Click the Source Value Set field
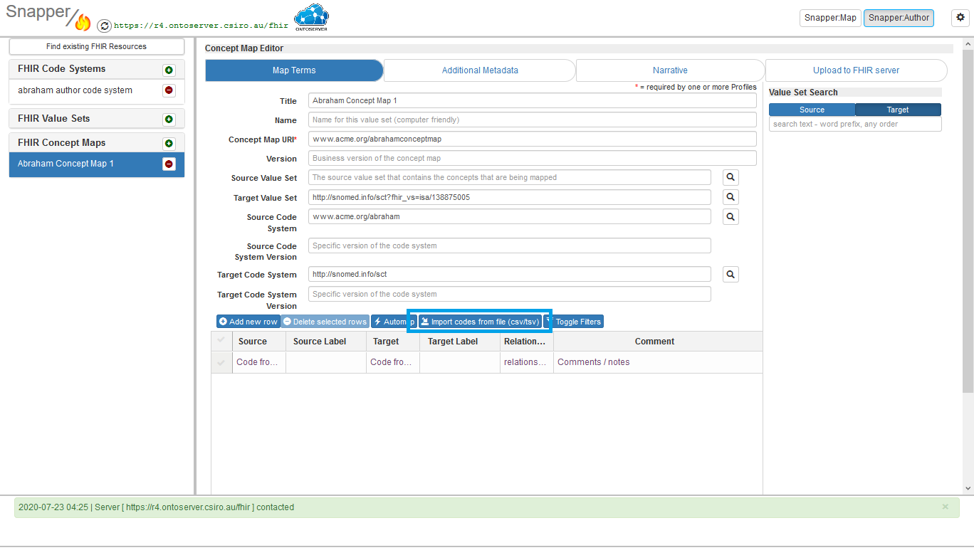The width and height of the screenshot is (974, 560). click(x=510, y=177)
